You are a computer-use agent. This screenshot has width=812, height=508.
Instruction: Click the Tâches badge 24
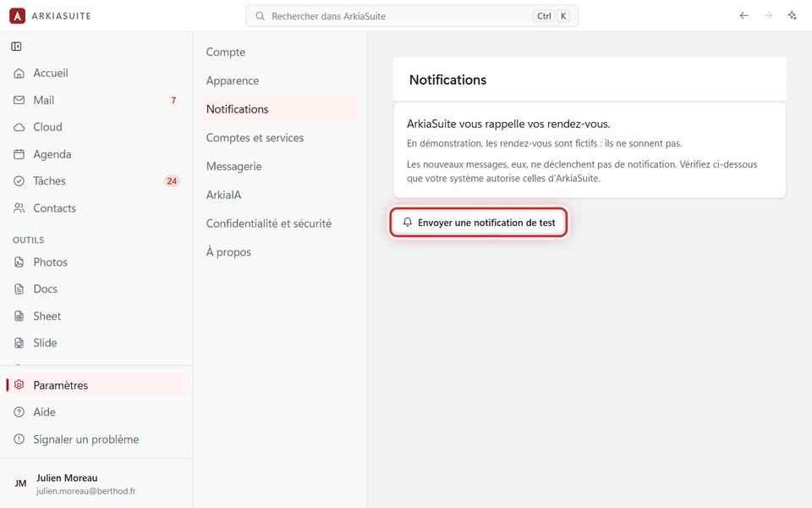(172, 181)
